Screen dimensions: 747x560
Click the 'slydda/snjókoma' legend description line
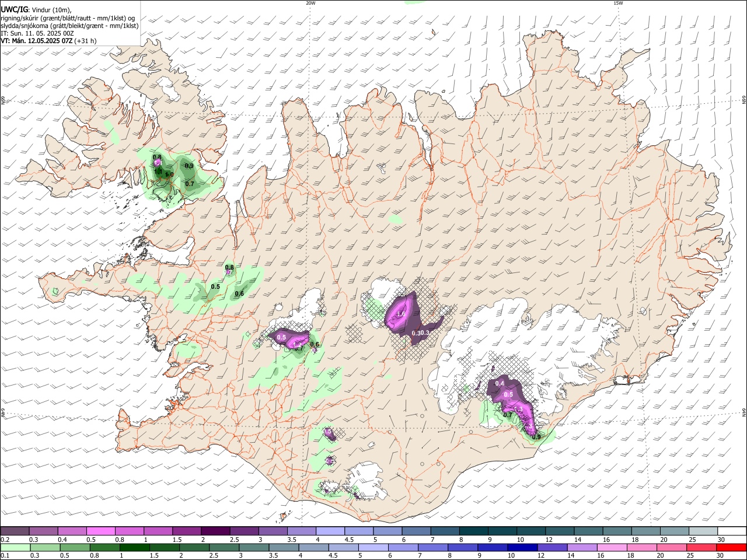pos(69,26)
